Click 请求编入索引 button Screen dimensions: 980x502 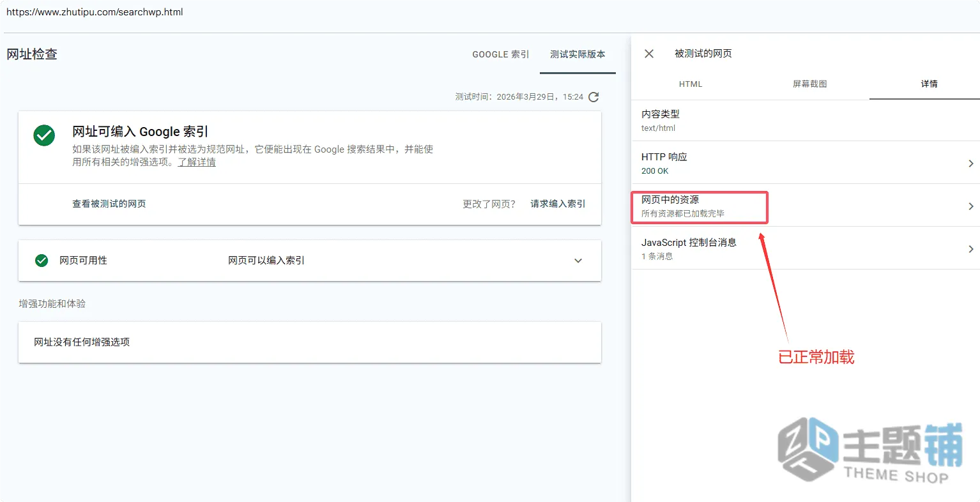[x=558, y=204]
